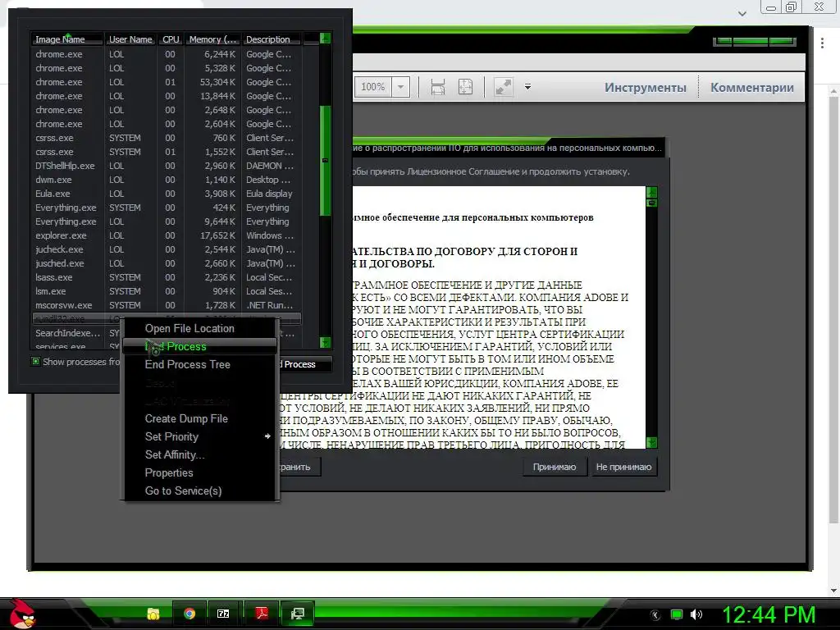Choose Properties in context menu
This screenshot has width=840, height=630.
pyautogui.click(x=169, y=472)
